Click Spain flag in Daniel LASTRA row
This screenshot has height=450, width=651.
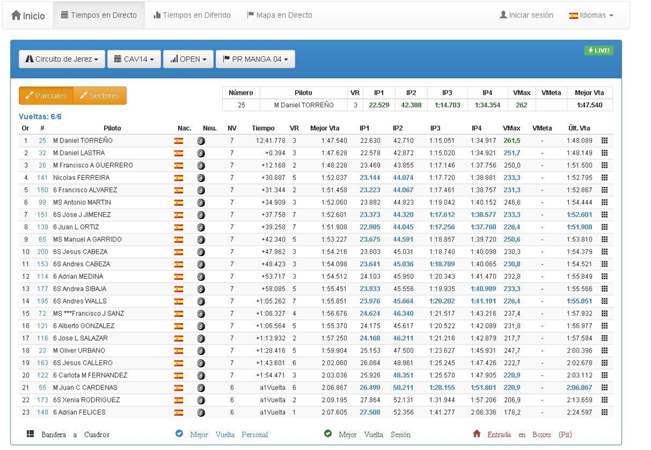[x=179, y=153]
